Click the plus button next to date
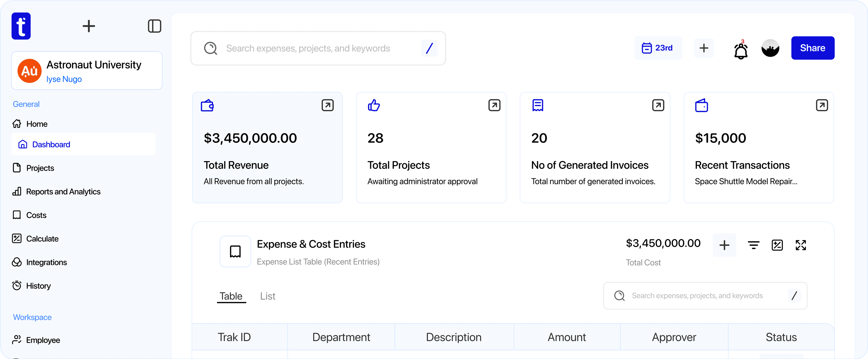Image resolution: width=868 pixels, height=359 pixels. 704,48
